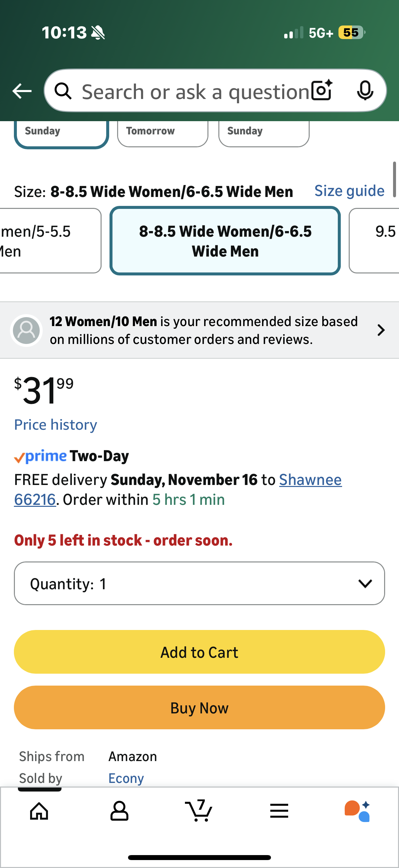Tap the search or ask a question field
Screen dimensions: 399x868
(x=195, y=91)
